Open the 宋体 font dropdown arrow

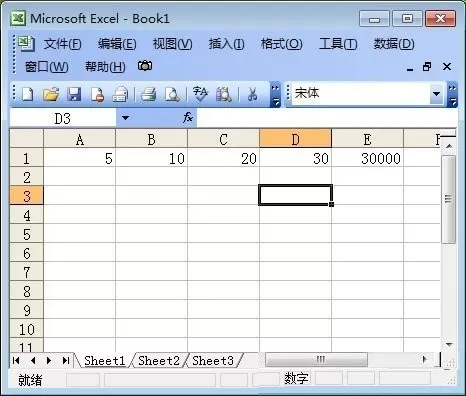436,94
